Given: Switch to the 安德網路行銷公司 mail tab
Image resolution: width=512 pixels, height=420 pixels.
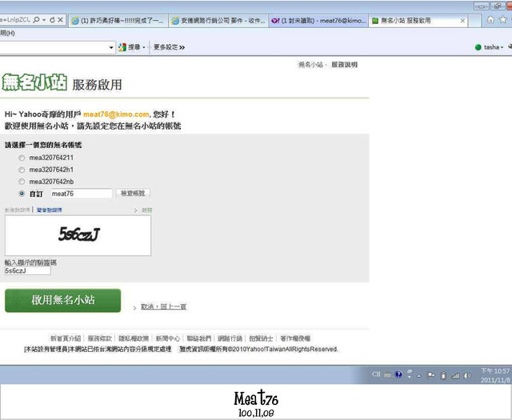Looking at the screenshot, I should click(218, 21).
